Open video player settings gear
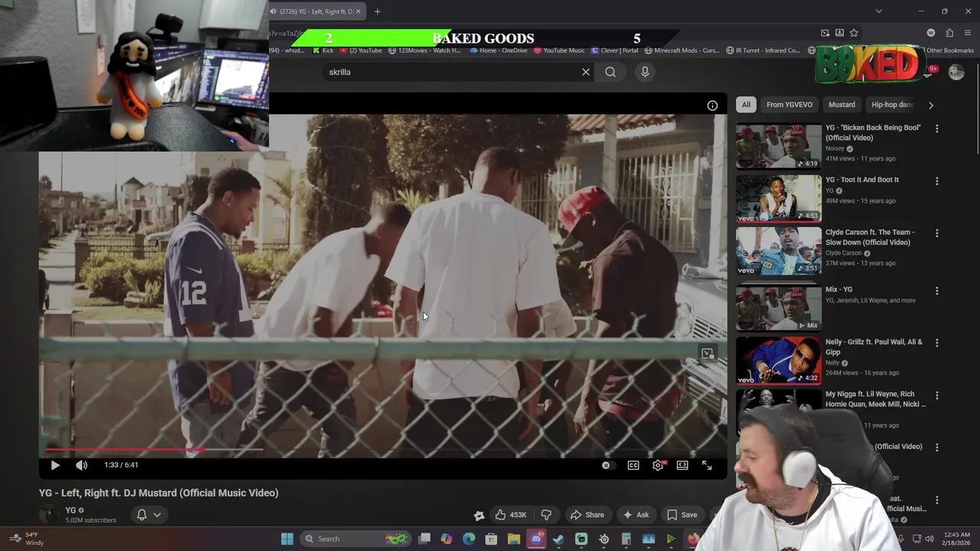Viewport: 980px width, 551px height. (x=658, y=465)
